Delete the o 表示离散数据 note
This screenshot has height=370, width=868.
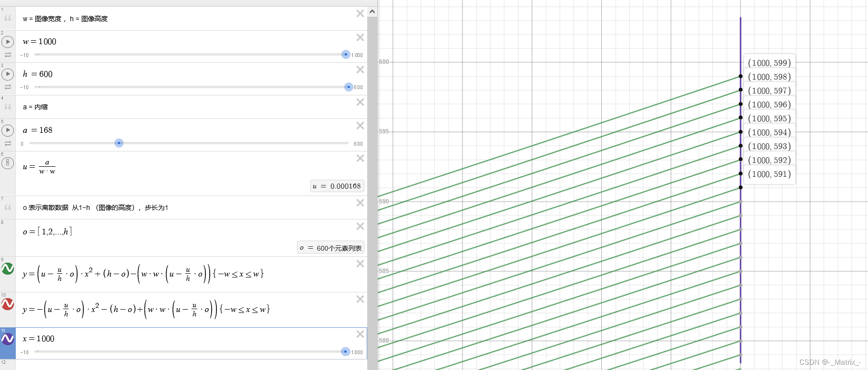pos(360,203)
